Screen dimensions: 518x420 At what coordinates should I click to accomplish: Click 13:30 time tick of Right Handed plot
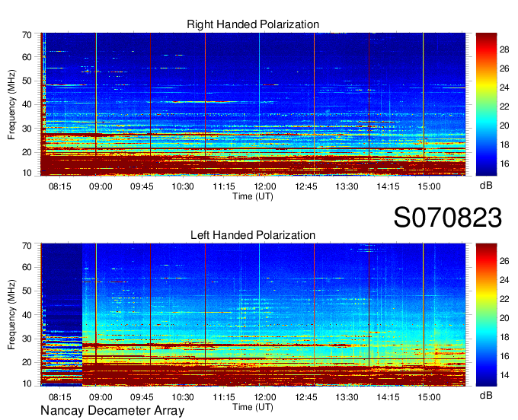click(x=347, y=186)
